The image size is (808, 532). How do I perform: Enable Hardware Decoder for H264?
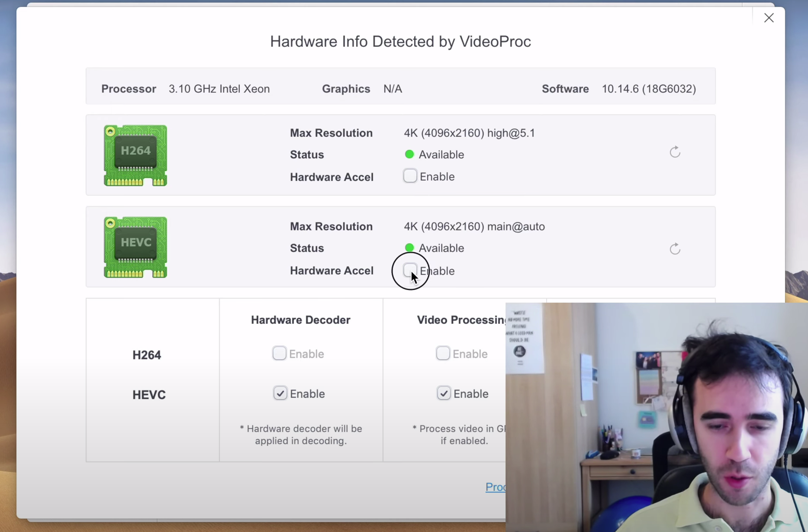[279, 353]
